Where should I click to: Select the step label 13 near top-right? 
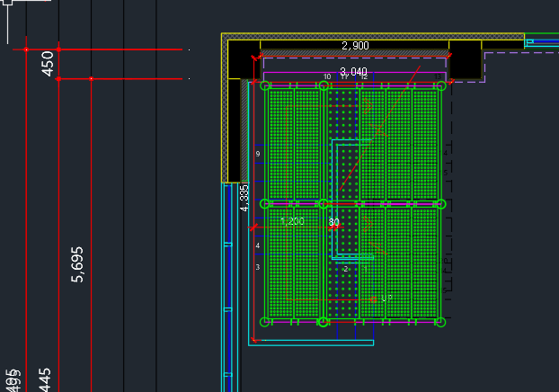(x=438, y=76)
